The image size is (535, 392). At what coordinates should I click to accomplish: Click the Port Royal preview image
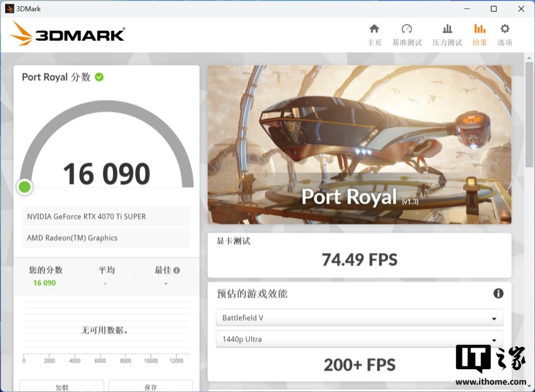[359, 145]
